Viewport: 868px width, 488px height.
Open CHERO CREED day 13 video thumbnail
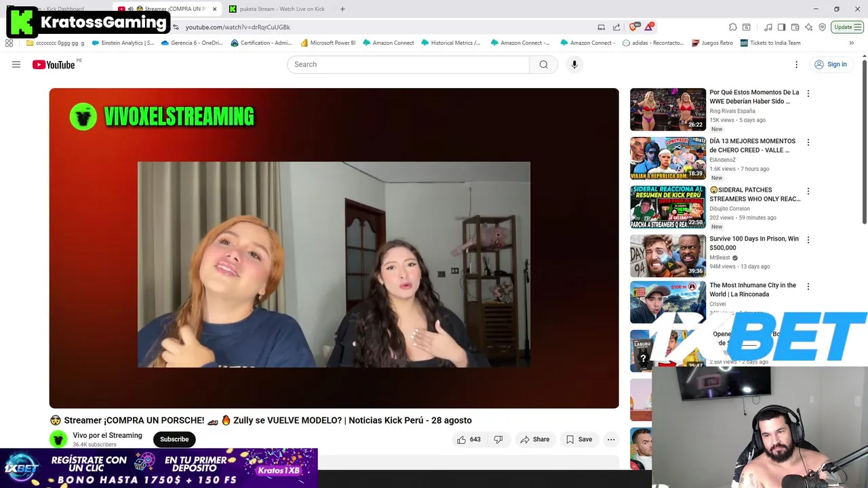pos(668,158)
